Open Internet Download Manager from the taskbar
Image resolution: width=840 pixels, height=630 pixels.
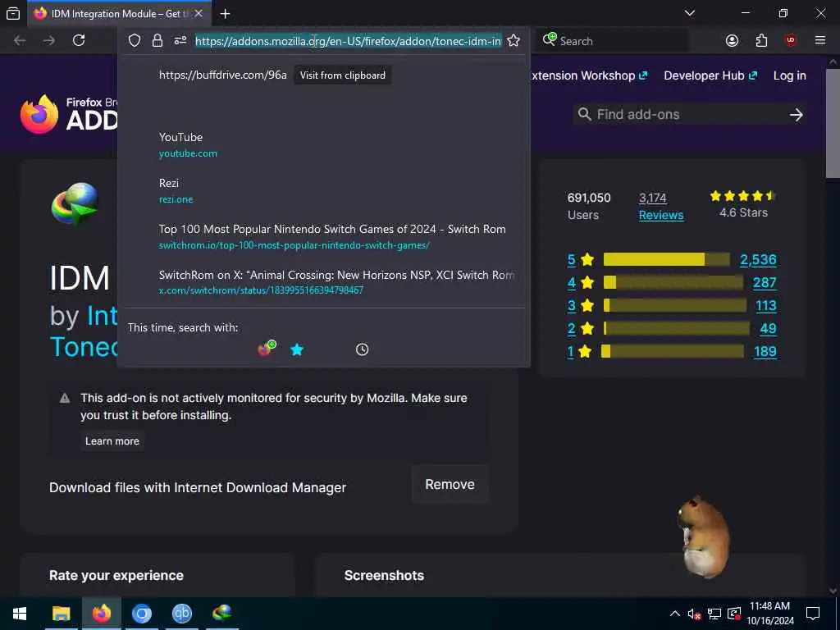tap(221, 614)
